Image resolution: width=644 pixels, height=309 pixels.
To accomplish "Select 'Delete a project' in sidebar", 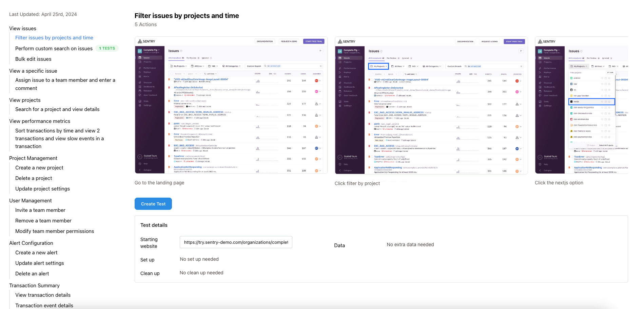I will coord(34,178).
